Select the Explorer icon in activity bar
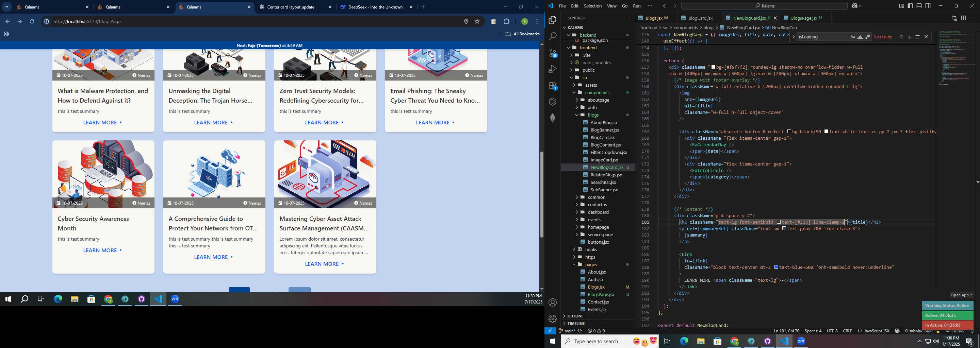Screen dimensions: 980x348 tap(552, 20)
